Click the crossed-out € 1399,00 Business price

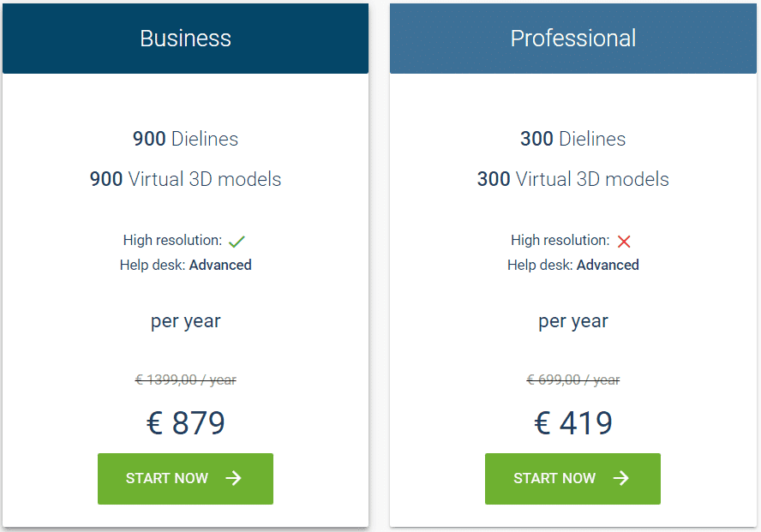click(185, 380)
